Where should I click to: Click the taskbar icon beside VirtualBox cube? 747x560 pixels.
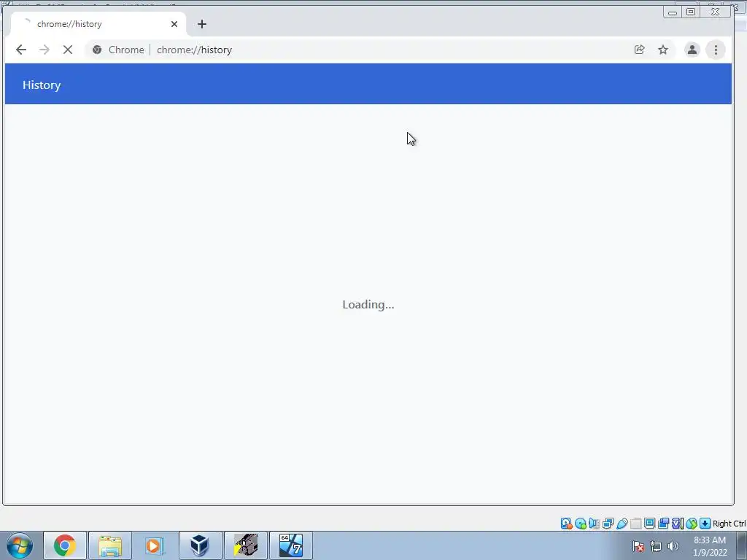[246, 545]
